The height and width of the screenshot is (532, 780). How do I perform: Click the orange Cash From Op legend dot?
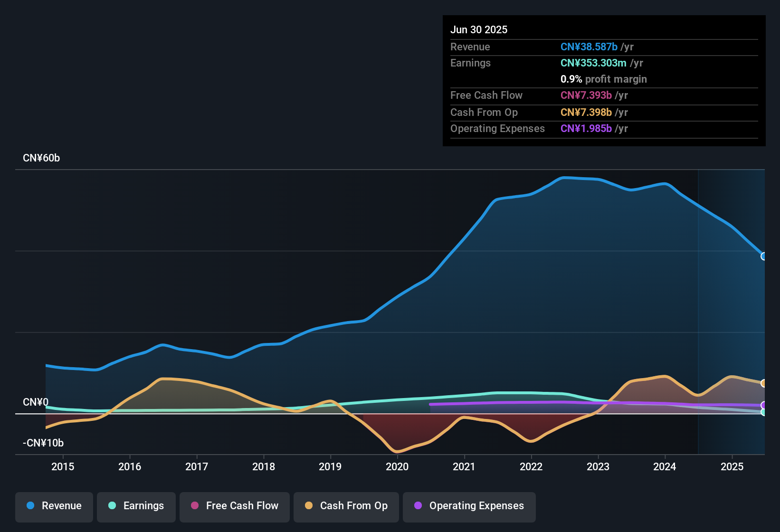(x=309, y=506)
